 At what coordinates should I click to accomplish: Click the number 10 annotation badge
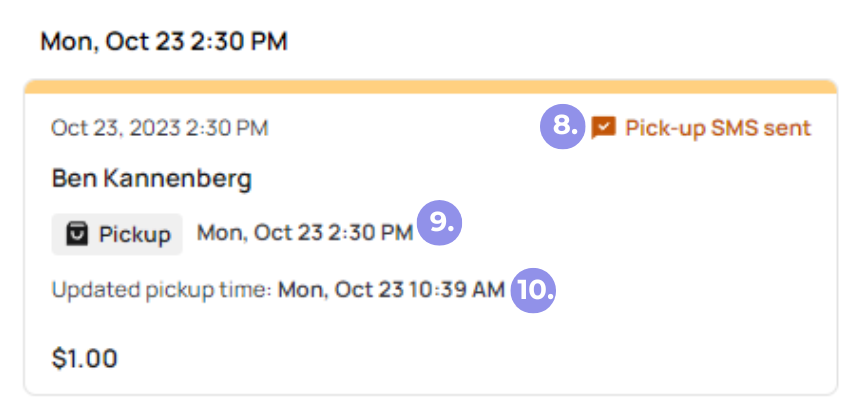tap(533, 290)
